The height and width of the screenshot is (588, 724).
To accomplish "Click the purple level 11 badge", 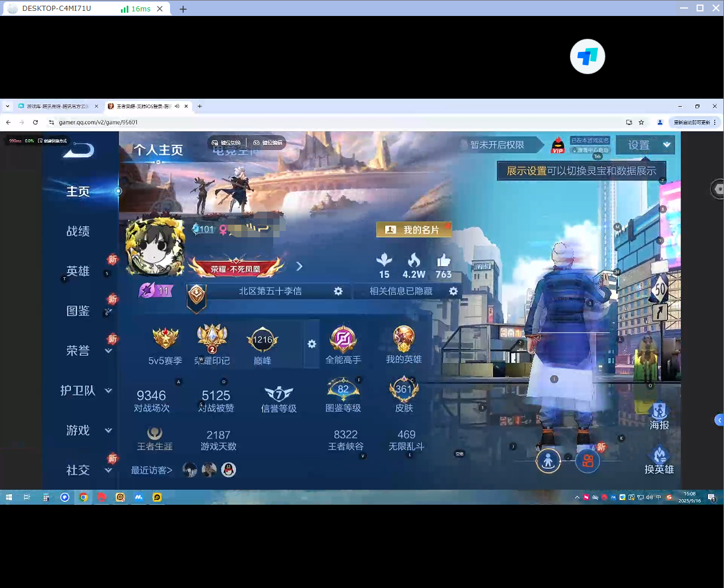I will click(155, 291).
